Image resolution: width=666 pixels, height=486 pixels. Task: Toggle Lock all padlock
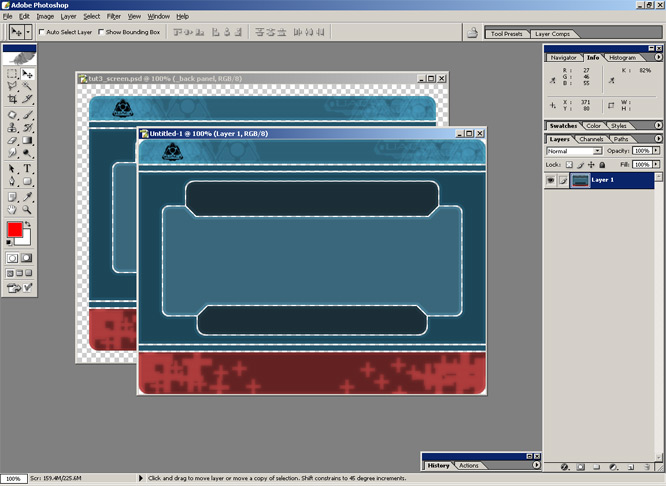click(602, 165)
